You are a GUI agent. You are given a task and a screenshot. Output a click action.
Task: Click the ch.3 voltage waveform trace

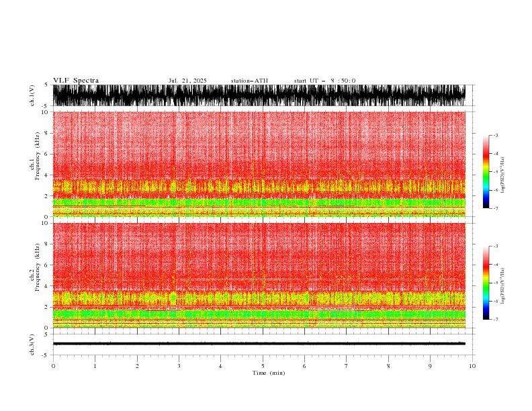click(259, 344)
